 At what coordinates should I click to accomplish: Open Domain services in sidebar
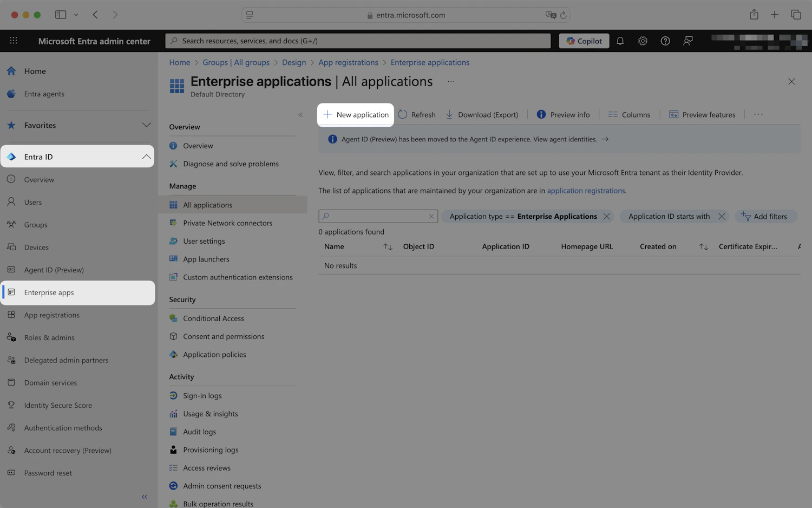[x=50, y=383]
